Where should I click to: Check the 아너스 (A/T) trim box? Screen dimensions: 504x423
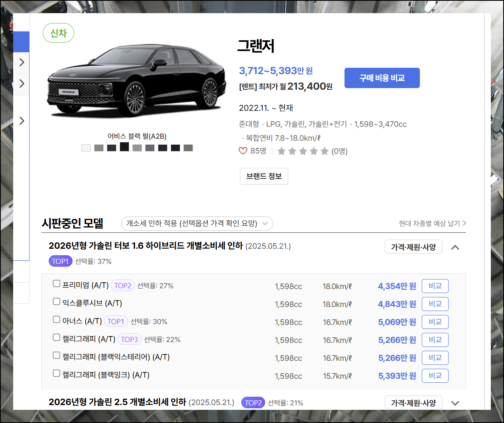57,319
